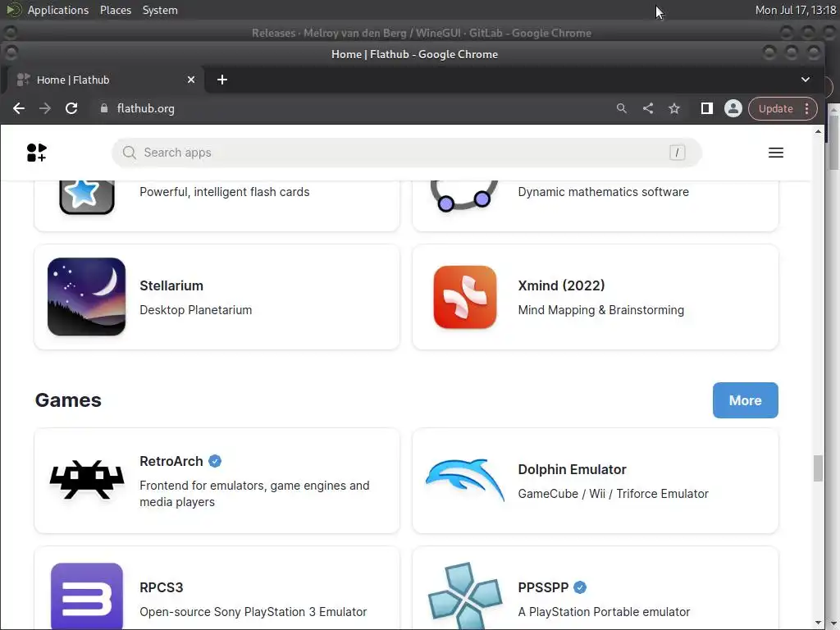Open the Chrome profile avatar
Image resolution: width=840 pixels, height=630 pixels.
pos(733,109)
